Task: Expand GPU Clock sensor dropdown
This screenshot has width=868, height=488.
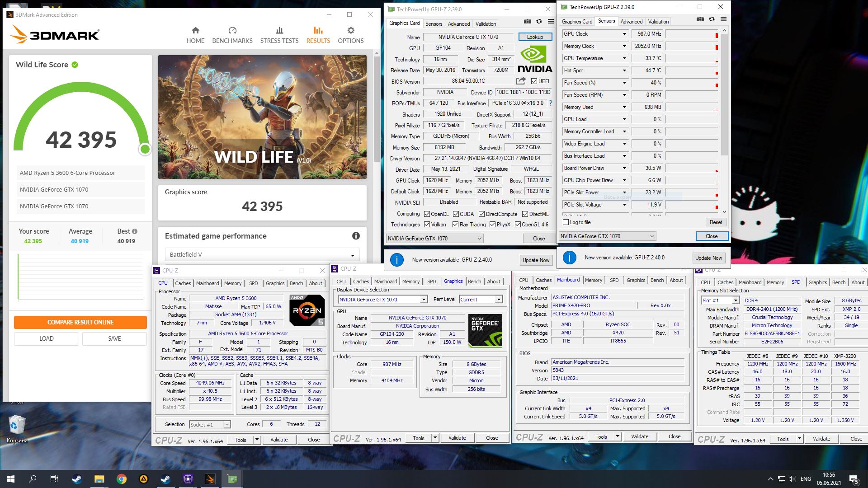Action: click(624, 34)
